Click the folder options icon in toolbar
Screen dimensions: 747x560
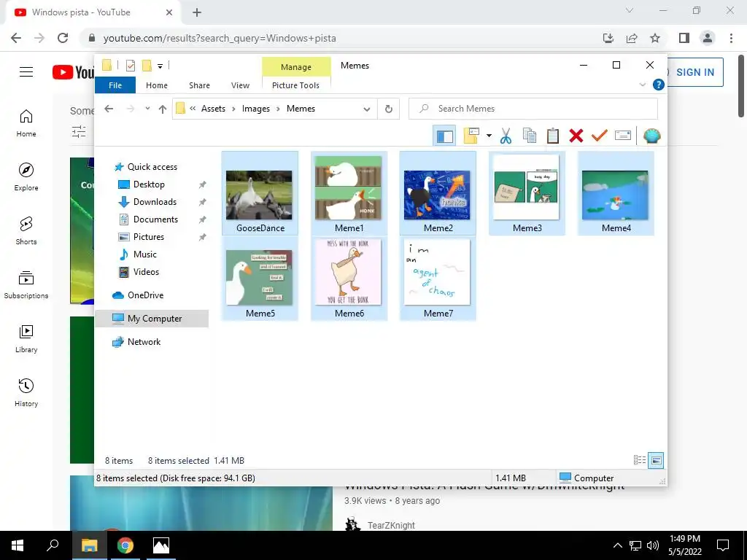471,136
